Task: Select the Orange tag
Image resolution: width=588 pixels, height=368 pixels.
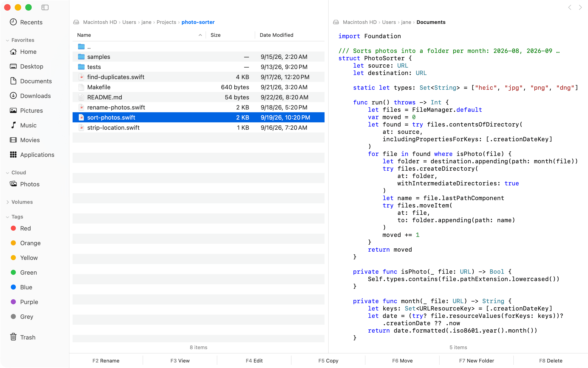Action: pyautogui.click(x=26, y=243)
